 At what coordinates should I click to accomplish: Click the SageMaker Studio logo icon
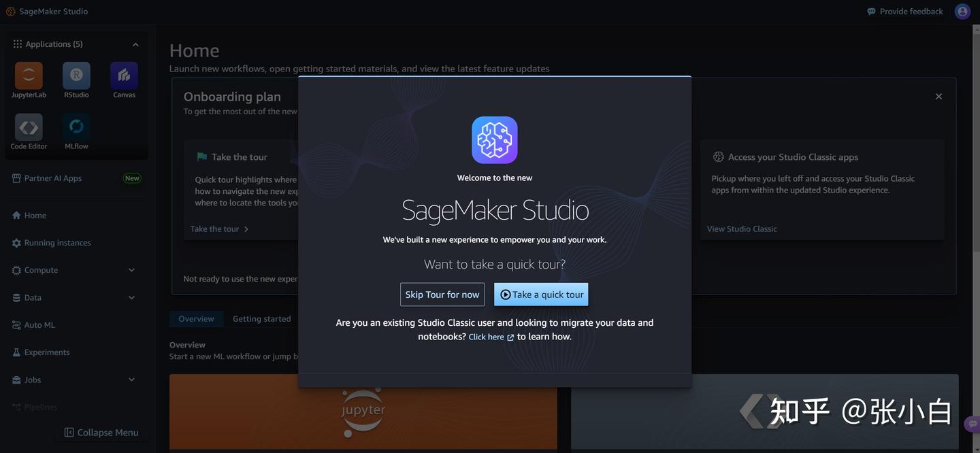pos(10,11)
